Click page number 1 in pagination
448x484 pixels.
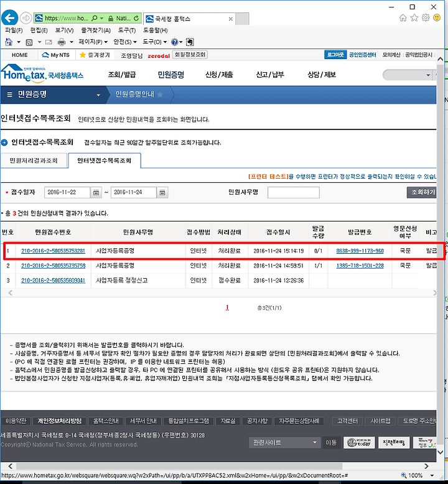pos(227,308)
